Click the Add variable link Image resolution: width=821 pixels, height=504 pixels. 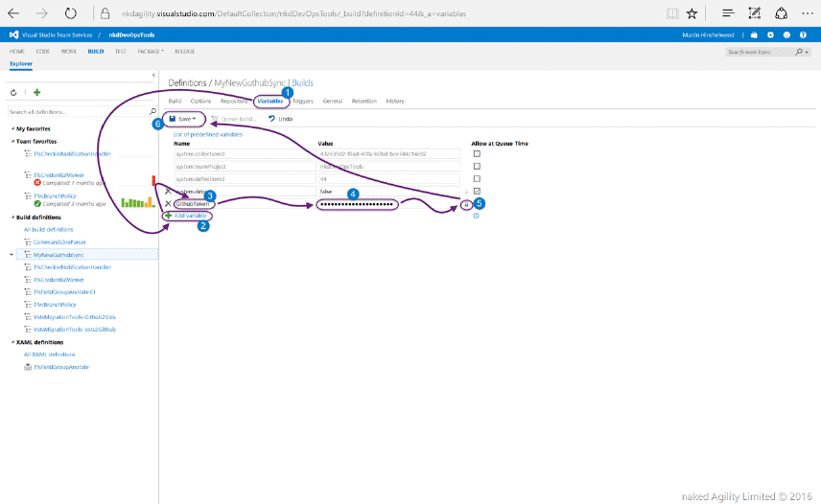(x=190, y=216)
